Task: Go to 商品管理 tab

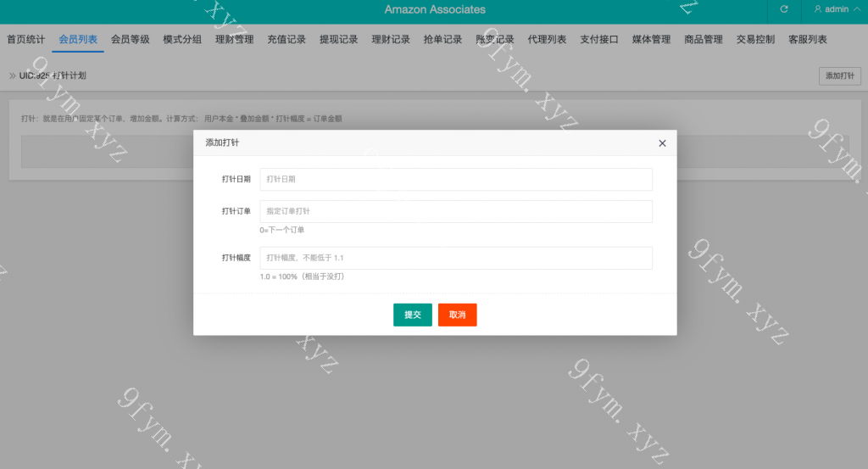Action: pyautogui.click(x=703, y=39)
